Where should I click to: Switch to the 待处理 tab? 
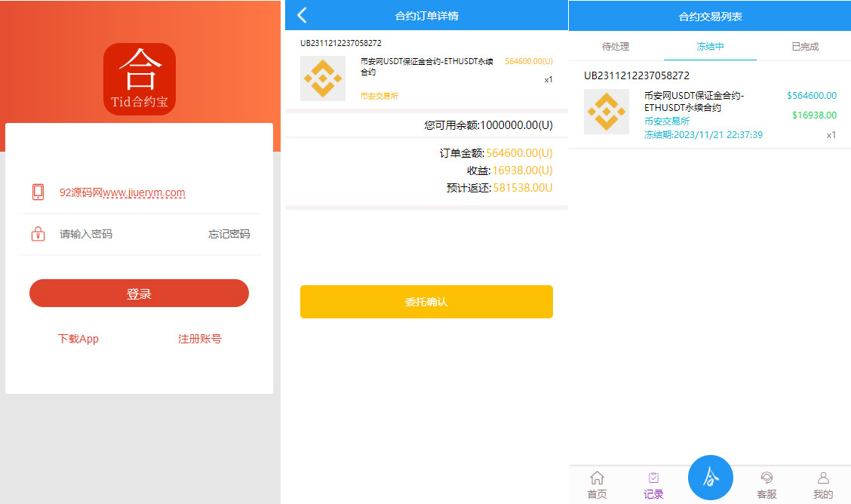[x=616, y=47]
